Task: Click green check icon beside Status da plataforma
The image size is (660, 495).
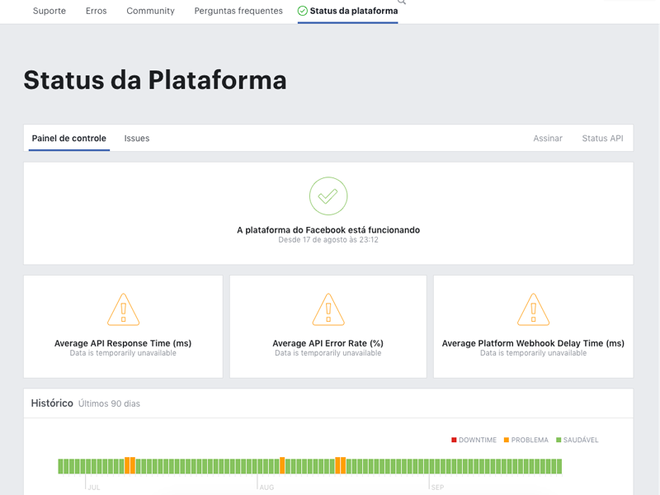Action: click(302, 11)
